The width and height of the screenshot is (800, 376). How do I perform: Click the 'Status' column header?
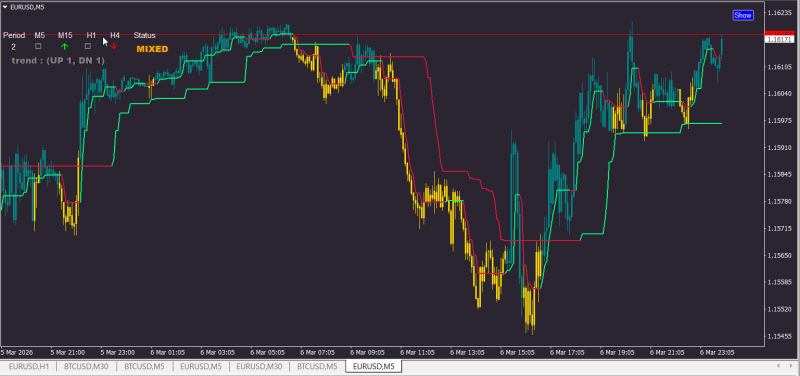click(x=144, y=35)
